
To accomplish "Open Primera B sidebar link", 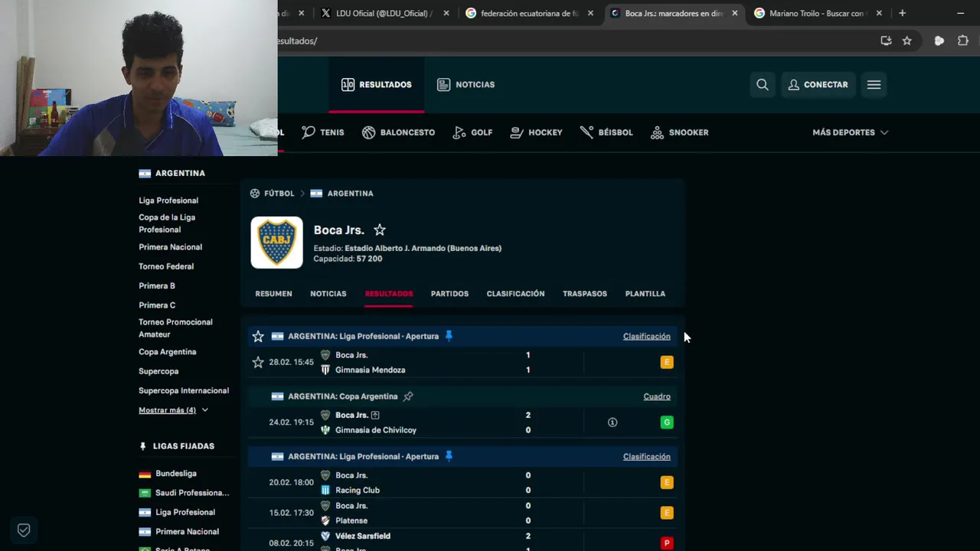I will 157,285.
